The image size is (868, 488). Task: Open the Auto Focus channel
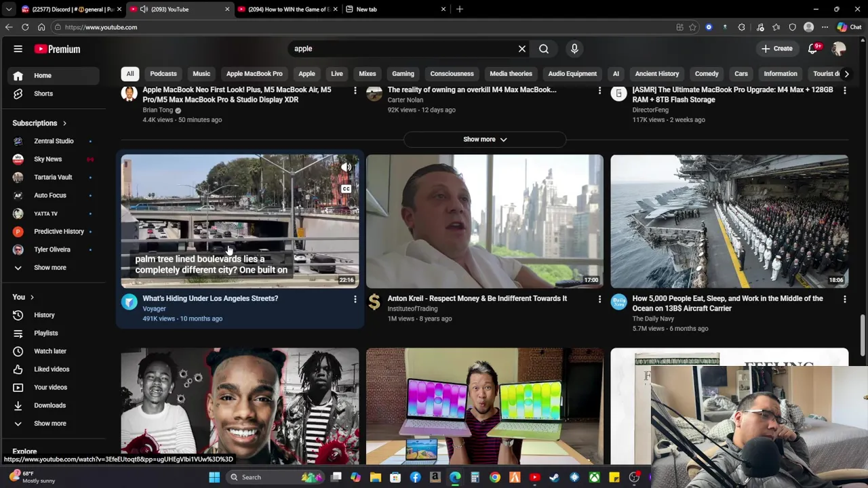point(54,195)
